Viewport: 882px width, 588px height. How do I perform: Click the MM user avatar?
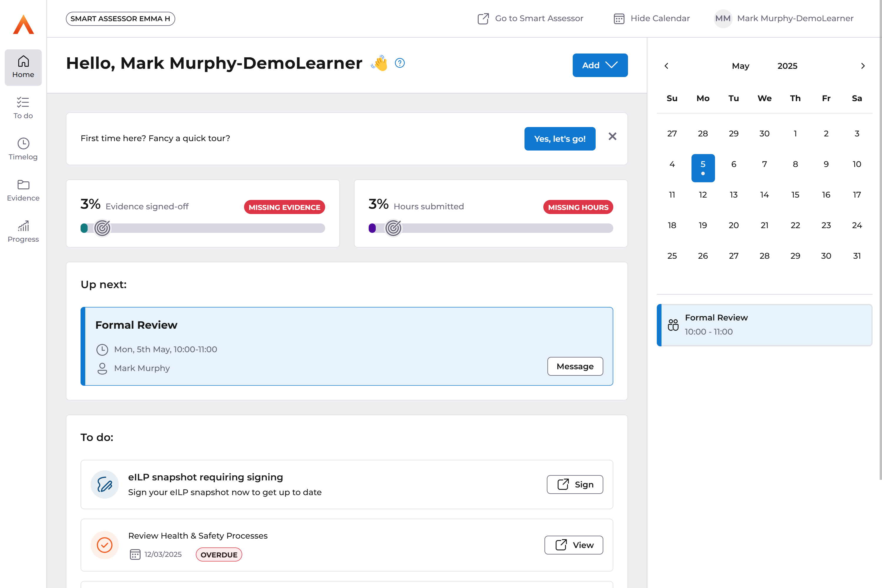[x=722, y=18]
